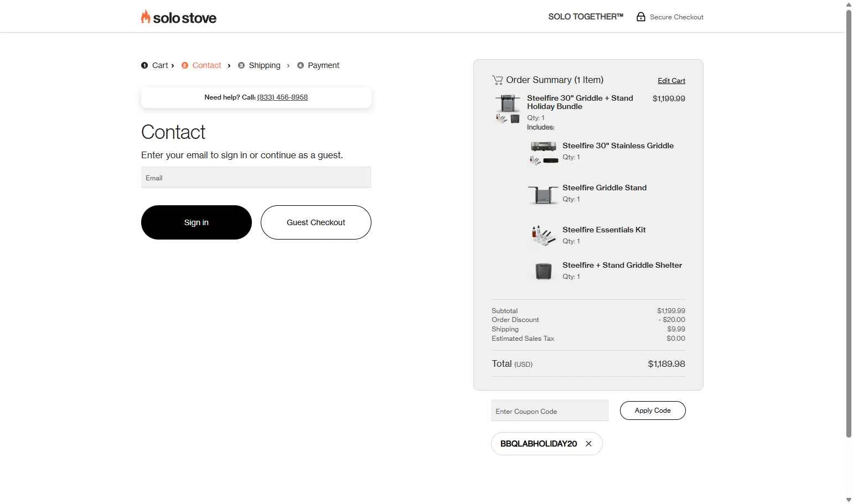Click the Total $1,189.98 amount

(666, 364)
